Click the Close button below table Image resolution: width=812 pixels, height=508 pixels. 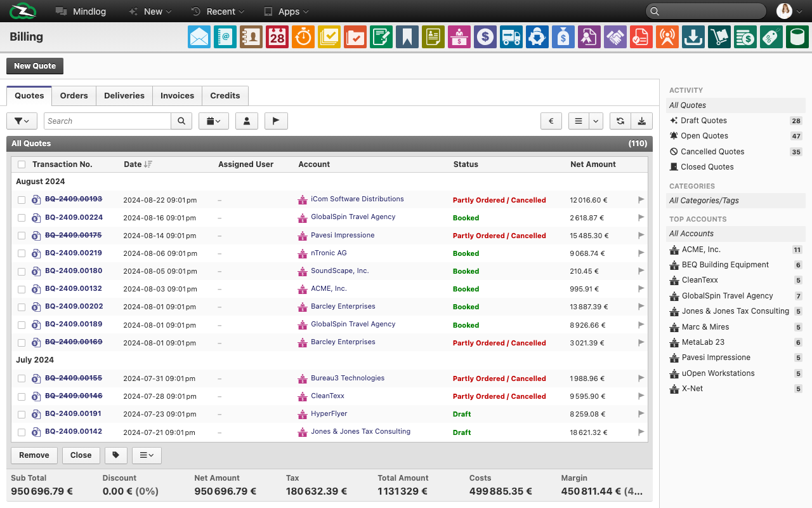pos(81,455)
